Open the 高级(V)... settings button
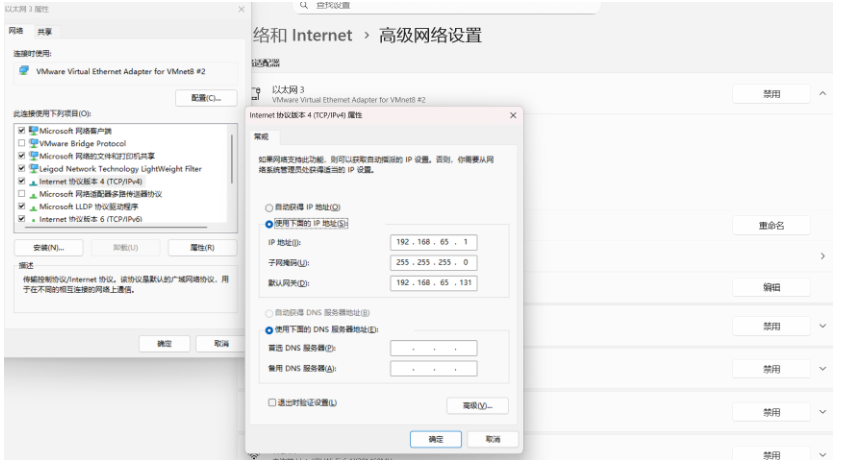This screenshot has width=850, height=476. tap(478, 406)
